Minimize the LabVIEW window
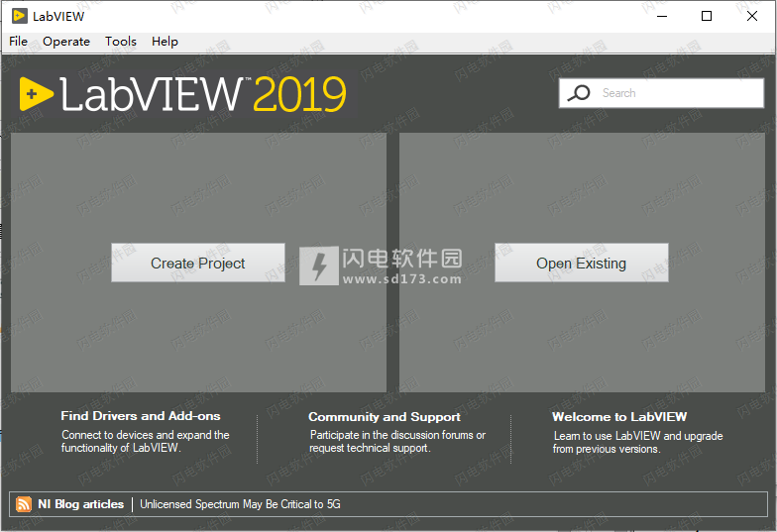The image size is (777, 532). pyautogui.click(x=660, y=16)
